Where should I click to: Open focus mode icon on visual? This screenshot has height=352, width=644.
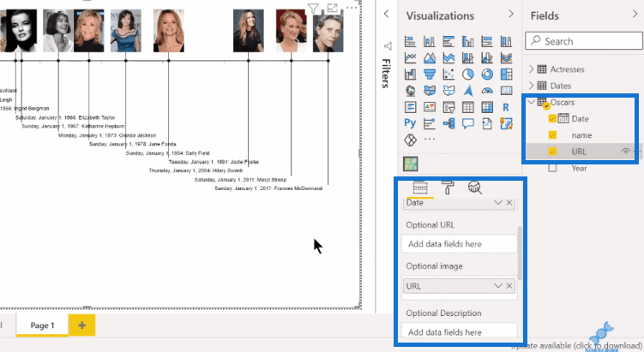(x=332, y=8)
